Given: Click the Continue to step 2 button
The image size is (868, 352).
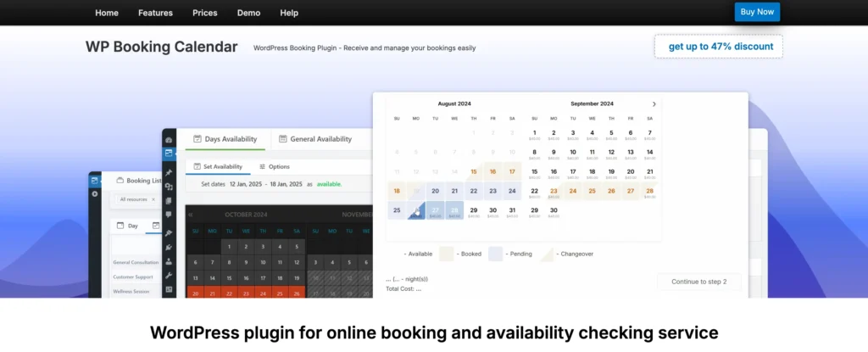Looking at the screenshot, I should coord(698,282).
